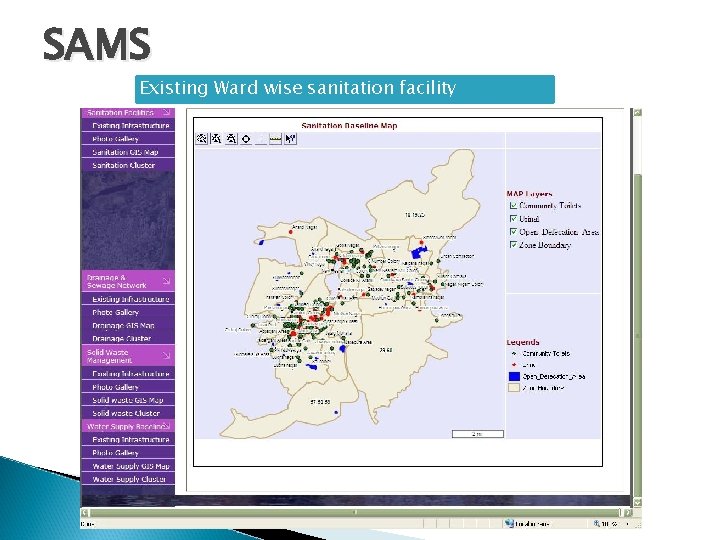720x540 pixels.
Task: Click the large blue open defecation polygon on map
Action: click(418, 253)
